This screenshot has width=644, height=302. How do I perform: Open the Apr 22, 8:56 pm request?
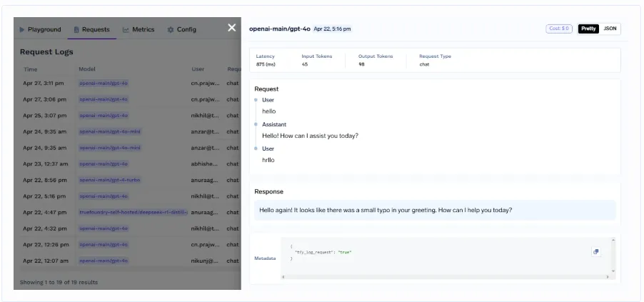tap(127, 180)
